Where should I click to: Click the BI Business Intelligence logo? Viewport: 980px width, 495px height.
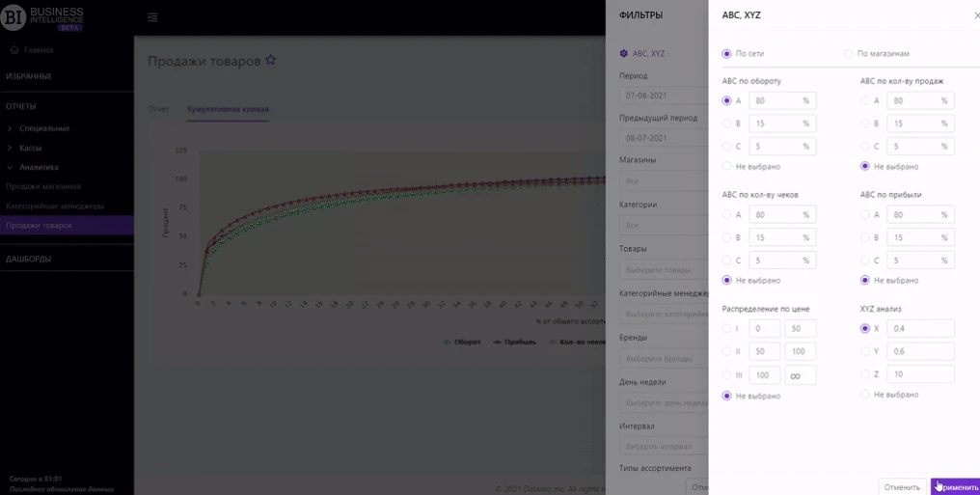(43, 17)
